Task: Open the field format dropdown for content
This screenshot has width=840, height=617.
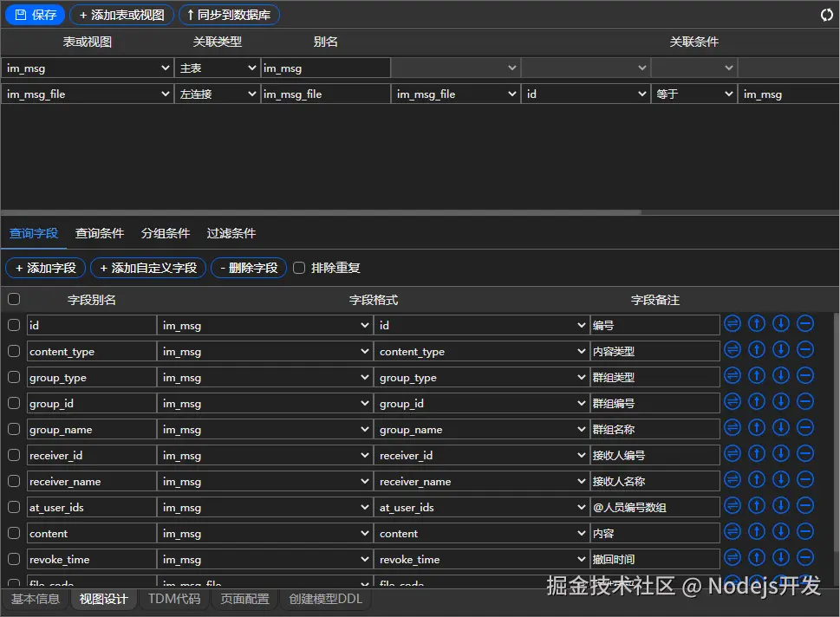Action: click(481, 532)
